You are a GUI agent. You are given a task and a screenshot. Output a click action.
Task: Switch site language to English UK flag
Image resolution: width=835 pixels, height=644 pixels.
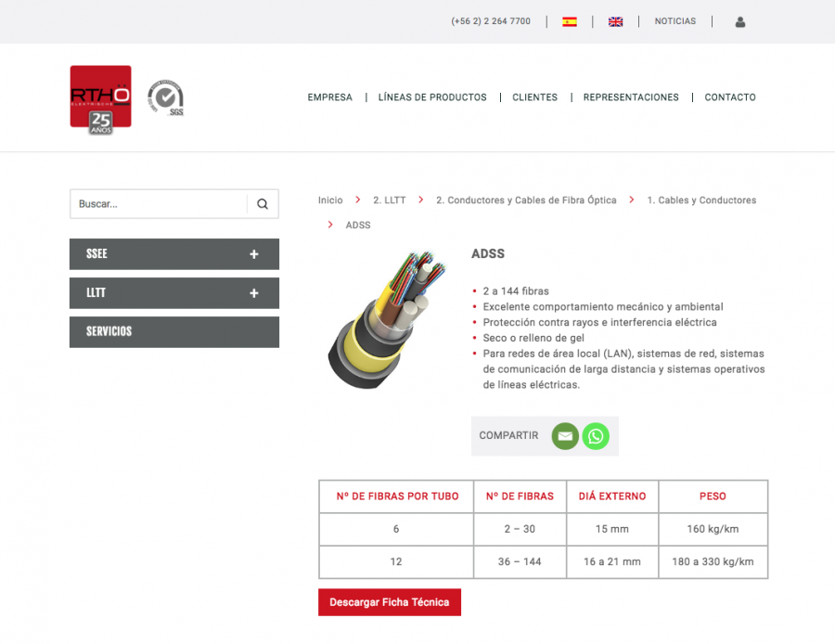coord(616,22)
